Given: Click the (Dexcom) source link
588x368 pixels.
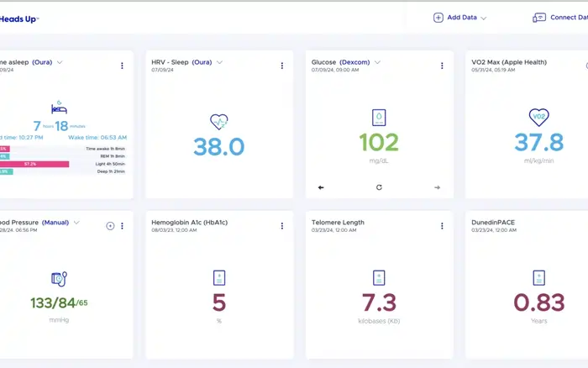Looking at the screenshot, I should click(x=354, y=62).
